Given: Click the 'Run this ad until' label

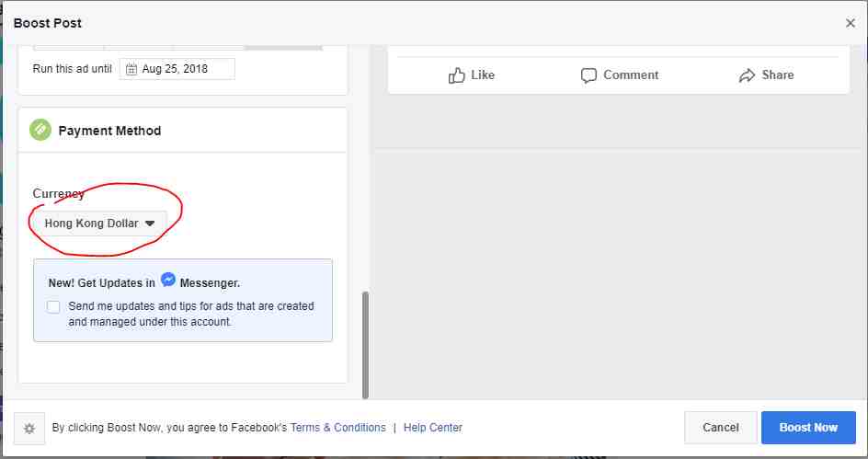Looking at the screenshot, I should coord(72,69).
